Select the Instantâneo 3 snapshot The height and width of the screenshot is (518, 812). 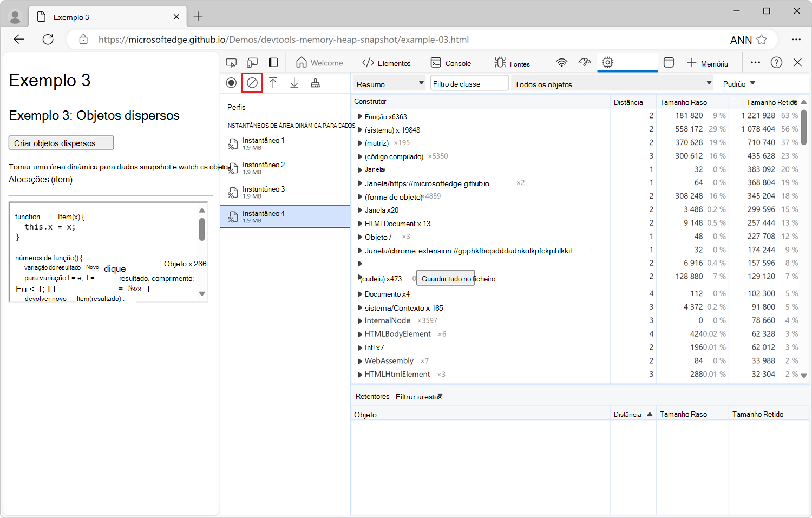pos(285,192)
